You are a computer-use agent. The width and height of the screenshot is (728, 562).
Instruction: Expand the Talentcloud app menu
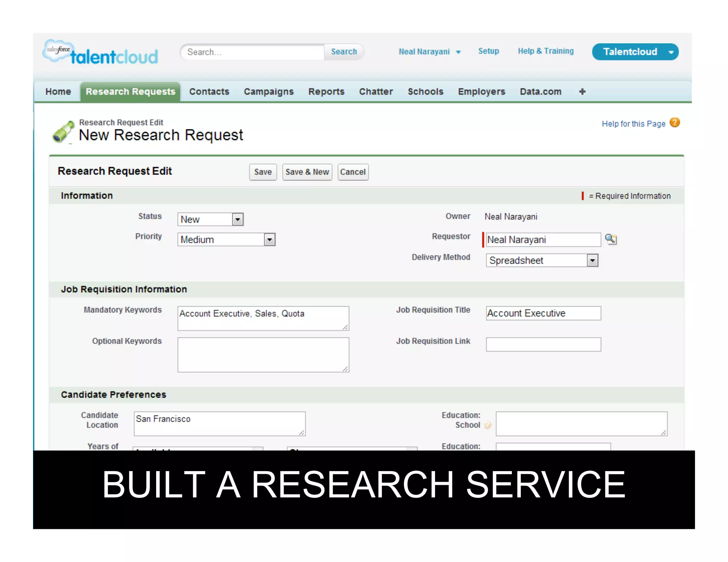tap(671, 52)
